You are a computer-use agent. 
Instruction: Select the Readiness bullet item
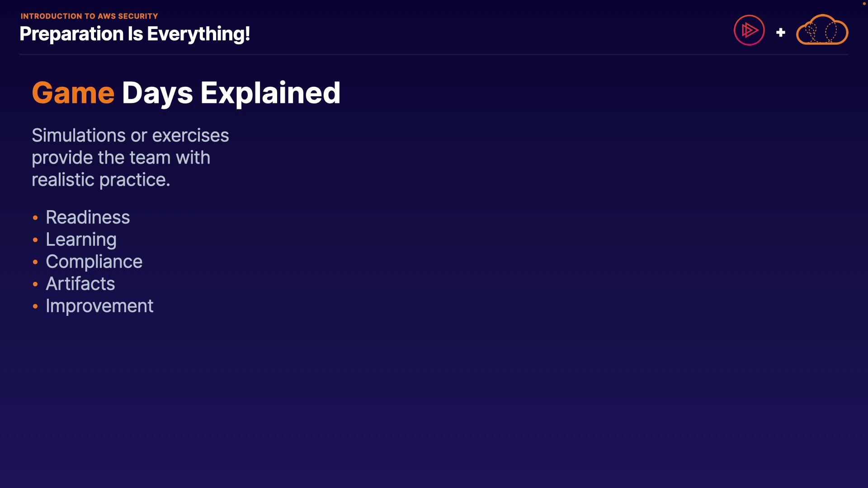coord(88,217)
